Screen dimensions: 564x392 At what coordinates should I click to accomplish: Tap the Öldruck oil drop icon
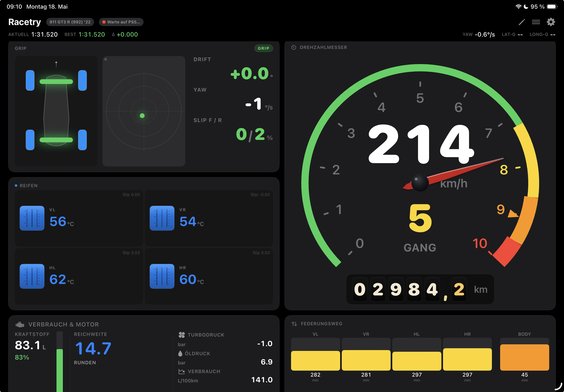click(180, 353)
